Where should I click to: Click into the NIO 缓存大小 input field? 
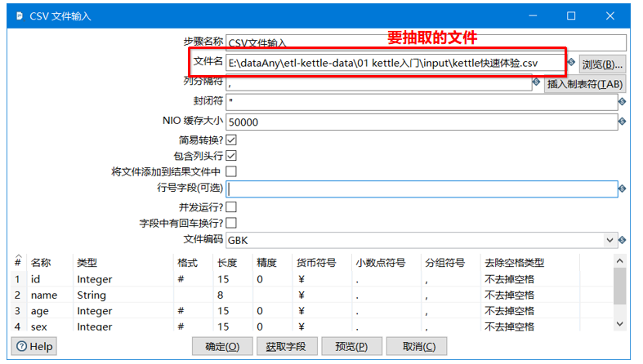[x=422, y=122]
